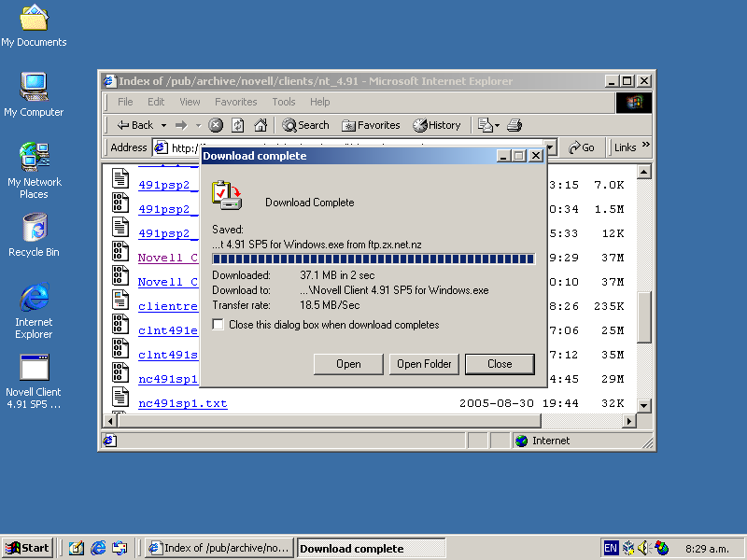Expand the Back button history dropdown arrow

tap(163, 125)
